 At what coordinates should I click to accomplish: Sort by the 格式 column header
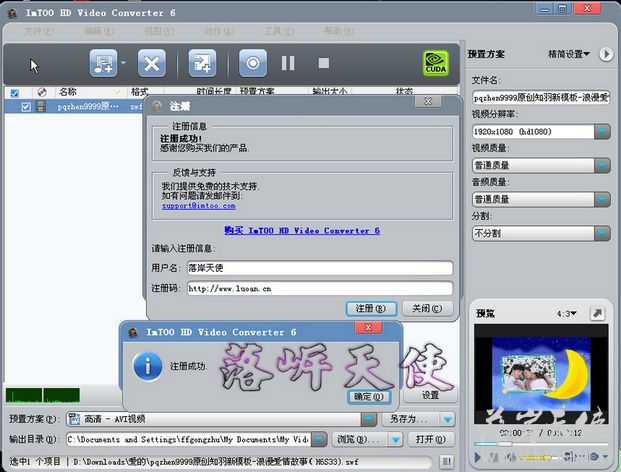click(139, 92)
